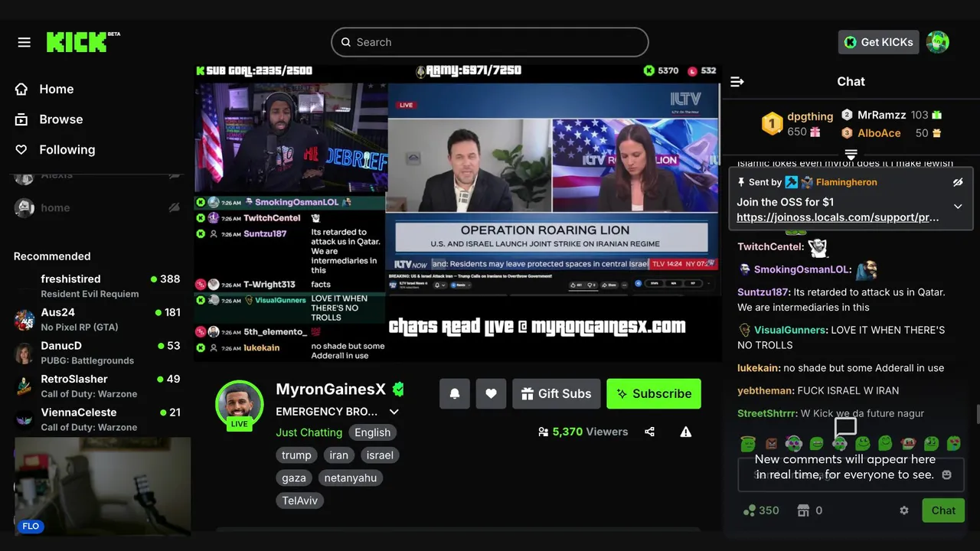Image resolution: width=980 pixels, height=551 pixels.
Task: Click MrRamzz gifter name
Action: (x=882, y=115)
